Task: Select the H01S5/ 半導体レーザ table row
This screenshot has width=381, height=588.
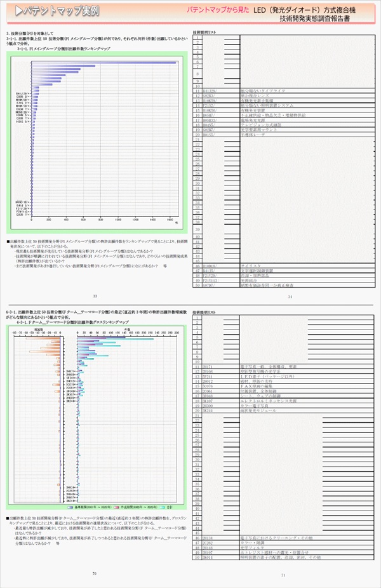Action: 254,135
